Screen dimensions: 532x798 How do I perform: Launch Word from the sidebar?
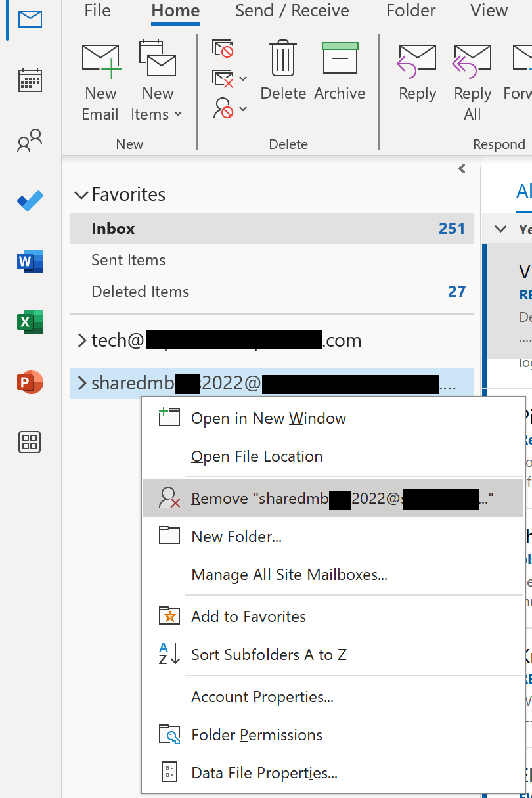29,262
